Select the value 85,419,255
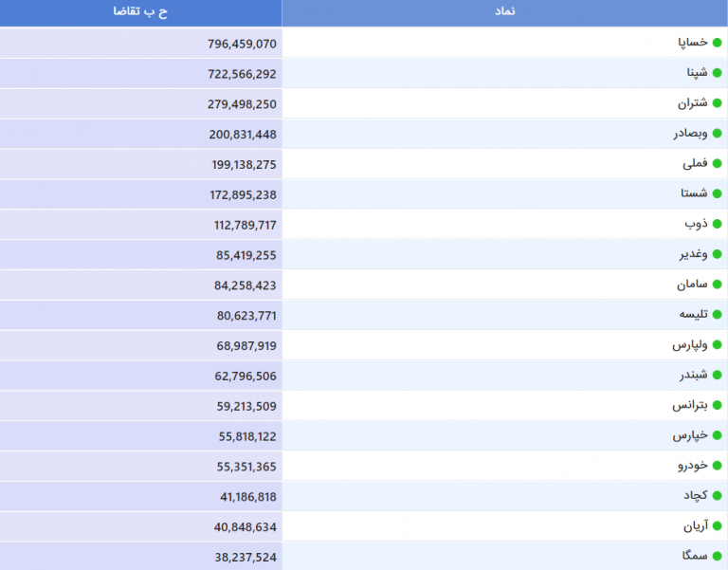The height and width of the screenshot is (570, 728). (x=246, y=255)
